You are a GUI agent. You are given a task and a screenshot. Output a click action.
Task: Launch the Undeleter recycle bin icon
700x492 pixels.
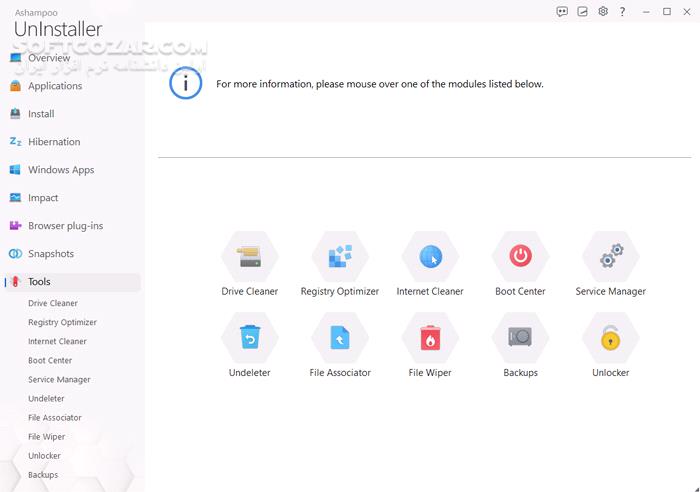point(250,338)
